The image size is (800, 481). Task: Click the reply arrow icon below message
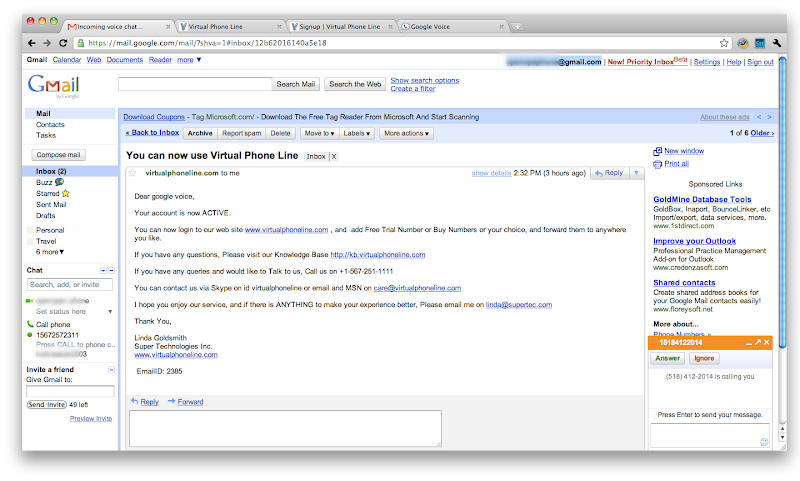(134, 401)
